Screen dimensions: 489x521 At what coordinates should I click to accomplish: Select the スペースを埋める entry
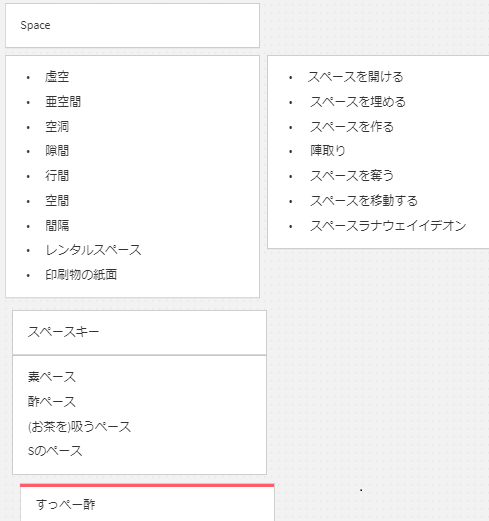point(358,102)
